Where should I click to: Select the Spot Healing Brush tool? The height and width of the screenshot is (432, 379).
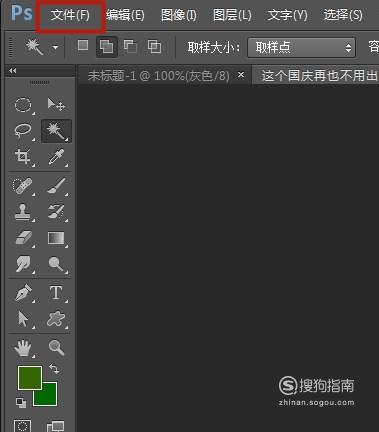pyautogui.click(x=23, y=186)
